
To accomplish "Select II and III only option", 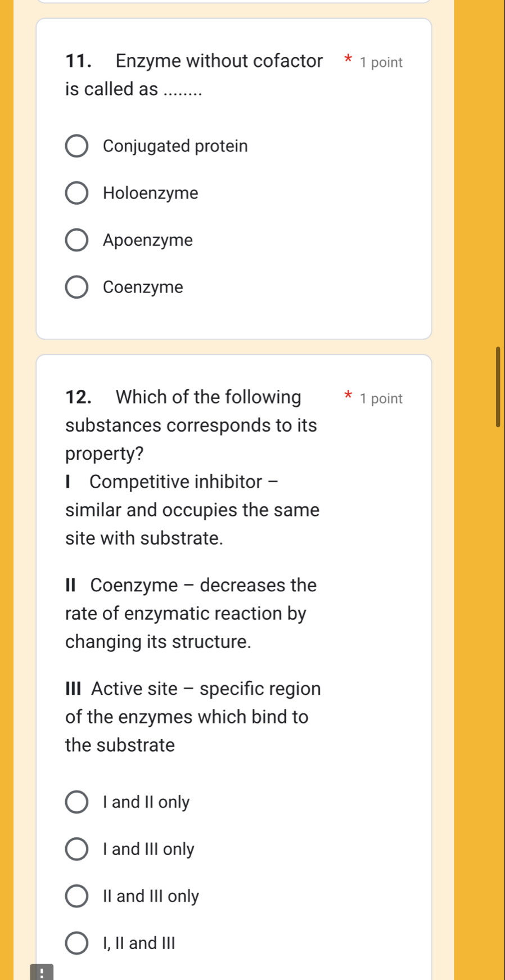I will 77,896.
